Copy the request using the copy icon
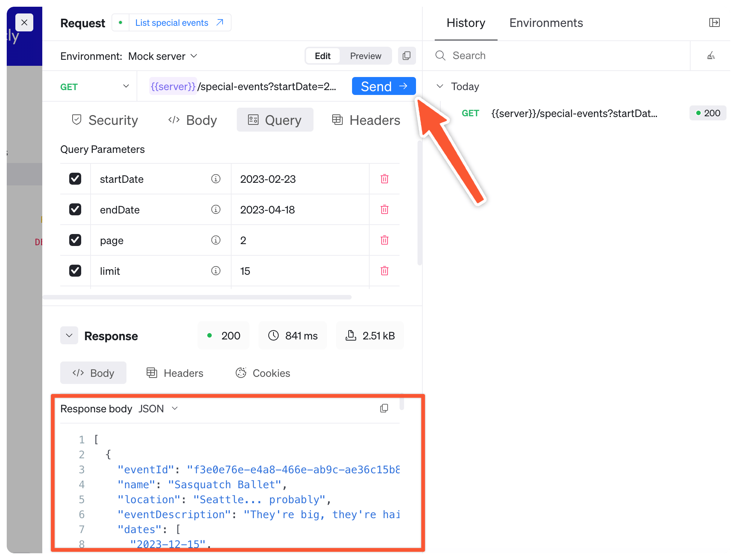737x560 pixels. (x=407, y=56)
